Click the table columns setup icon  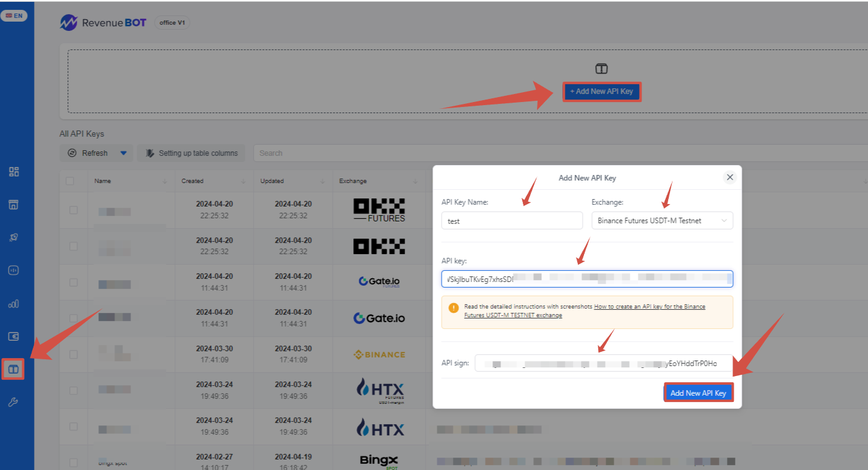pos(149,153)
